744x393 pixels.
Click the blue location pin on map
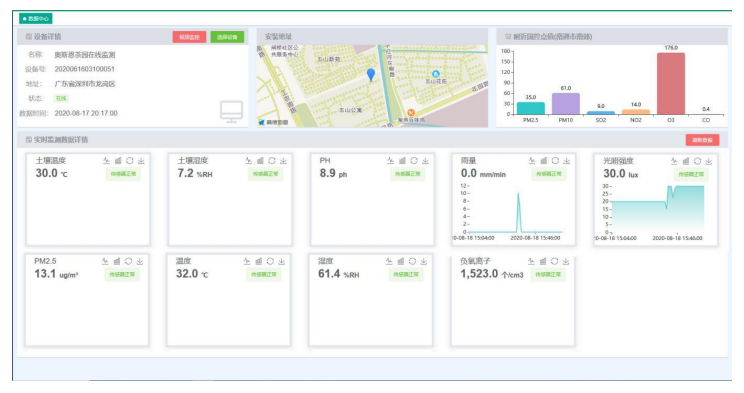(371, 75)
